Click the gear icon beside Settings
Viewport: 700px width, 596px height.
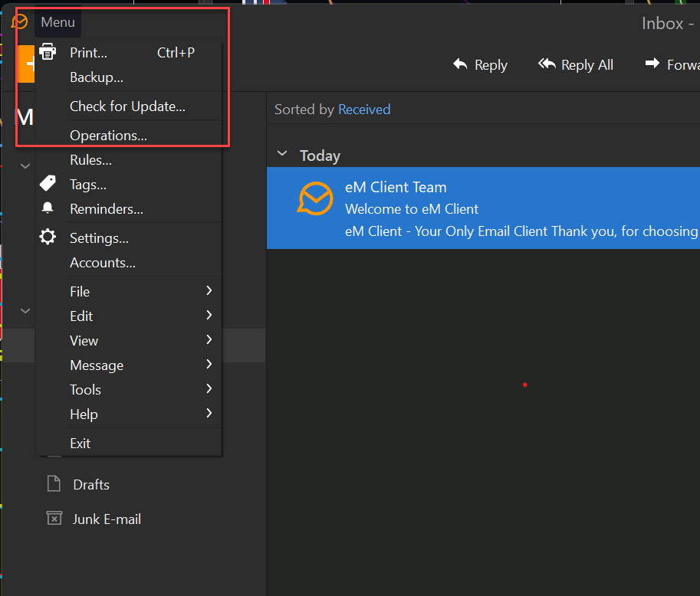48,237
